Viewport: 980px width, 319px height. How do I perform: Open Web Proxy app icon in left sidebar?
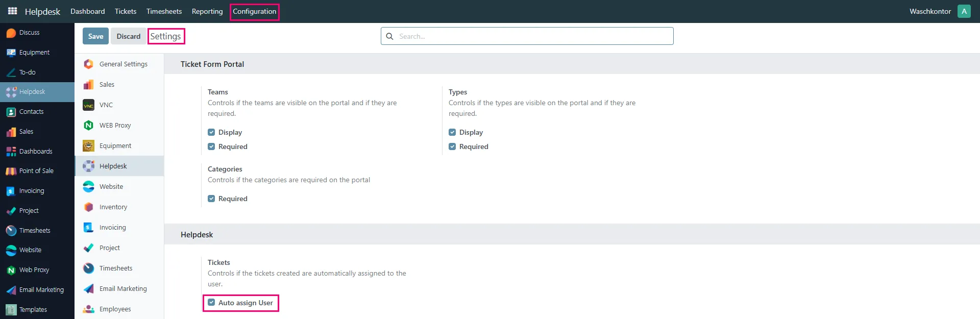pos(11,270)
